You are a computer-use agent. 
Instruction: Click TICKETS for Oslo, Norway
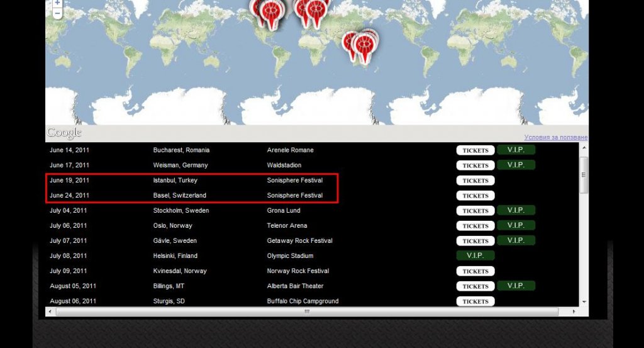pos(475,226)
